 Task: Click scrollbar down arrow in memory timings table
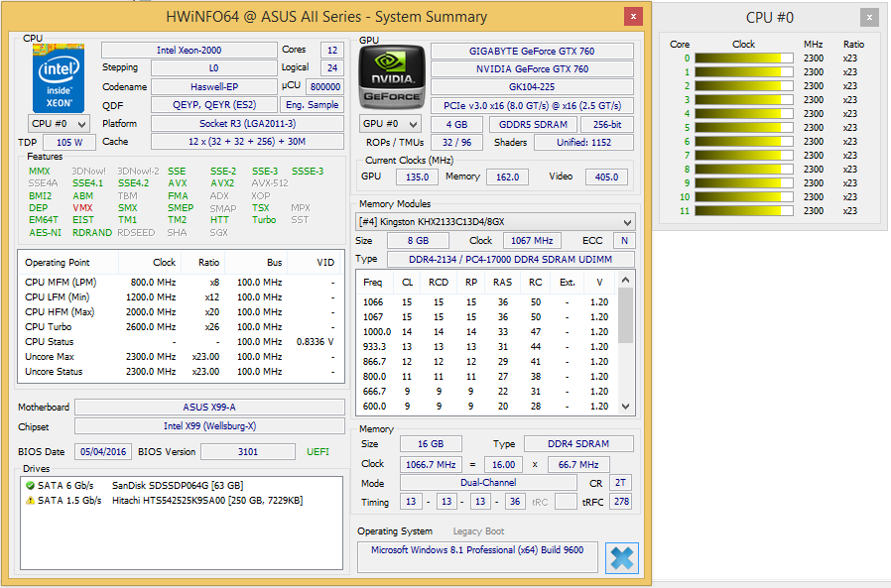tap(626, 407)
